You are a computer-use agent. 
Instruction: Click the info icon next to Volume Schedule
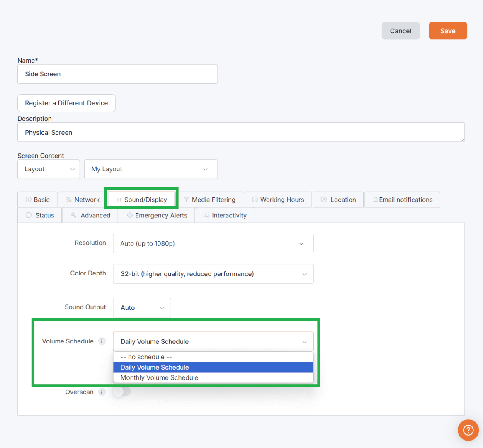click(102, 341)
